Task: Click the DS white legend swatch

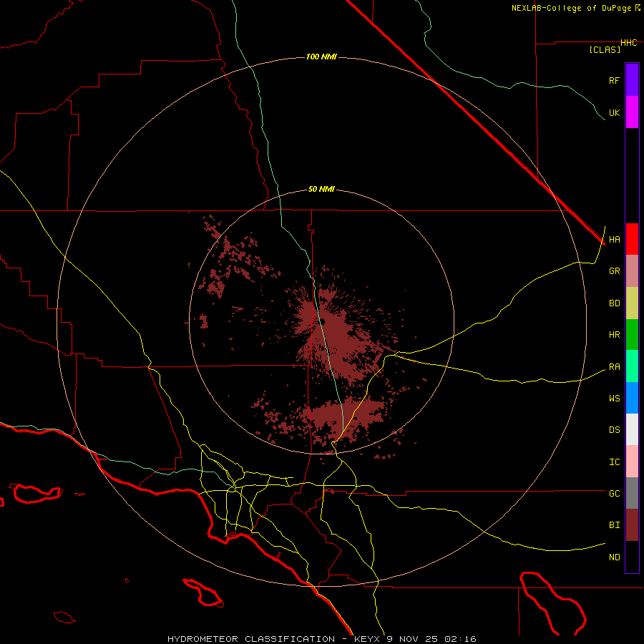Action: (x=632, y=429)
